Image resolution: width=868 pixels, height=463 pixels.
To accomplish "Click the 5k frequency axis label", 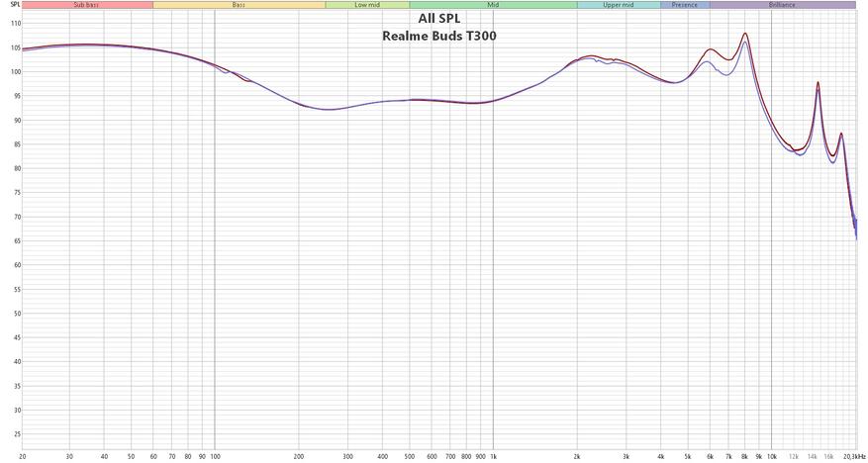I will pos(688,457).
